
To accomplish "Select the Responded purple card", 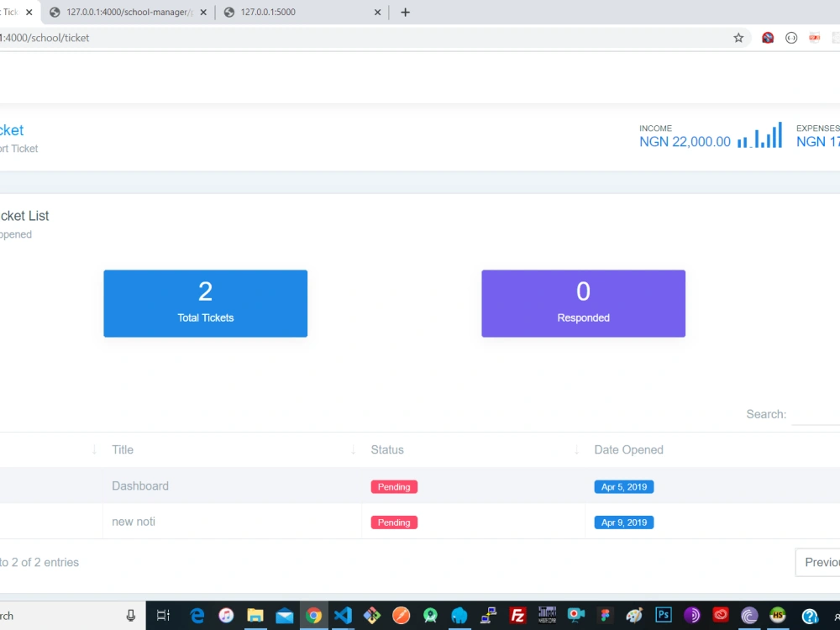I will [583, 303].
